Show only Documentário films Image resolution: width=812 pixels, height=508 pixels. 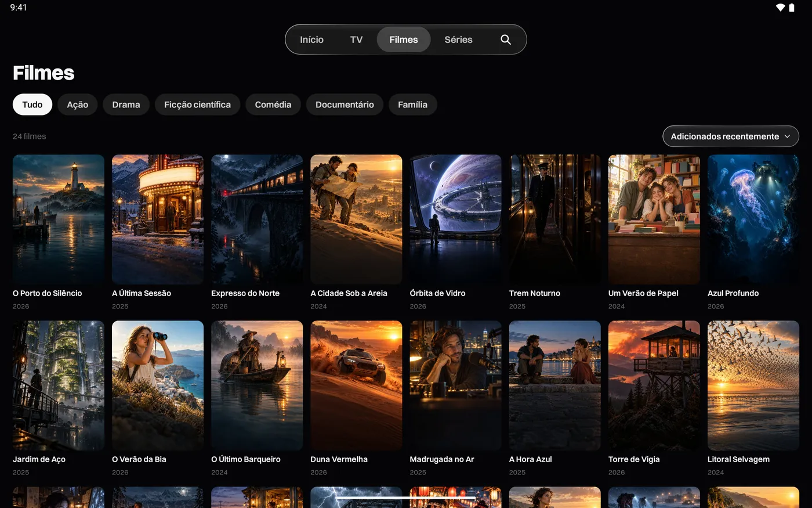coord(345,105)
